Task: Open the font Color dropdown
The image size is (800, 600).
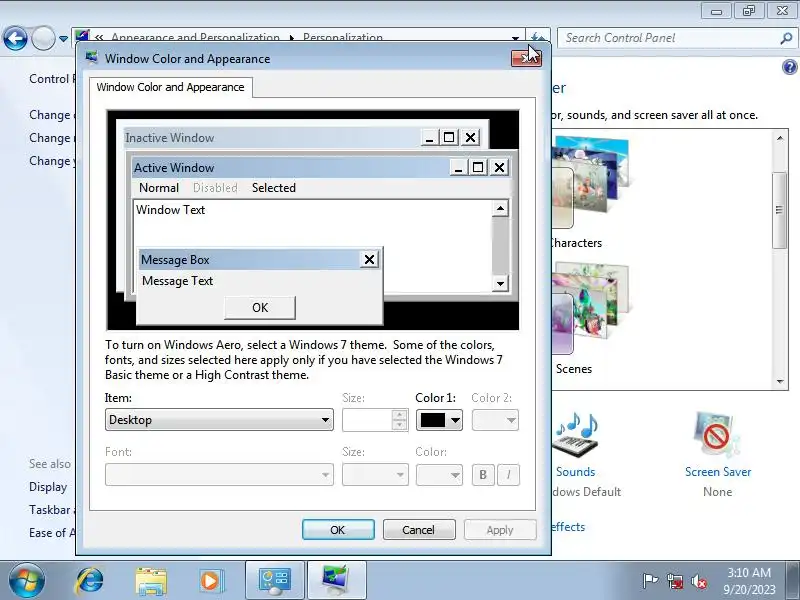Action: (x=439, y=474)
